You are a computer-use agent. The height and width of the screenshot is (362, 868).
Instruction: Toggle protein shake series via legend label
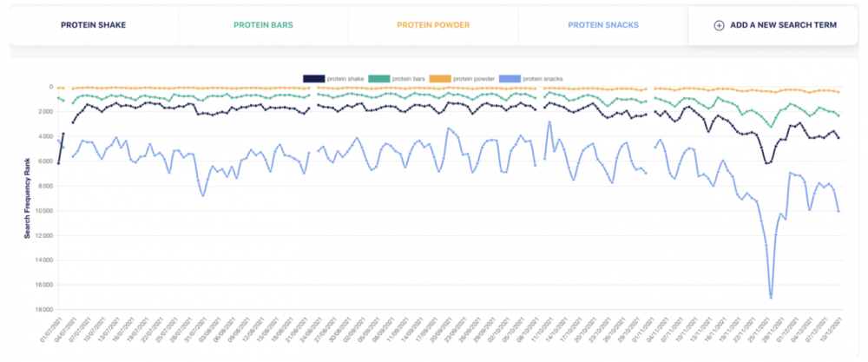tap(344, 79)
